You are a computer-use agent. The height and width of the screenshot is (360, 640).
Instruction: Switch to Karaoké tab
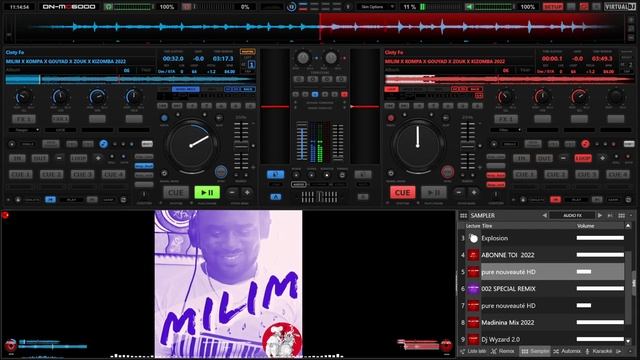click(x=598, y=351)
